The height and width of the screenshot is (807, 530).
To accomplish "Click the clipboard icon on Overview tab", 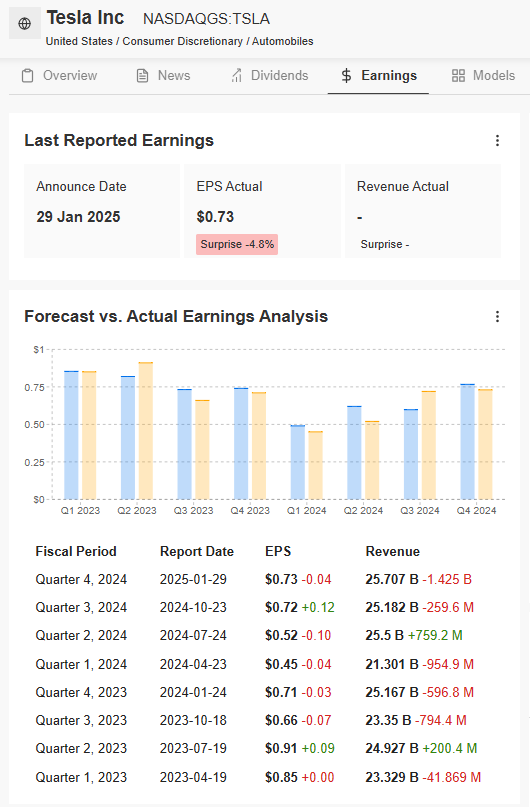I will point(28,76).
